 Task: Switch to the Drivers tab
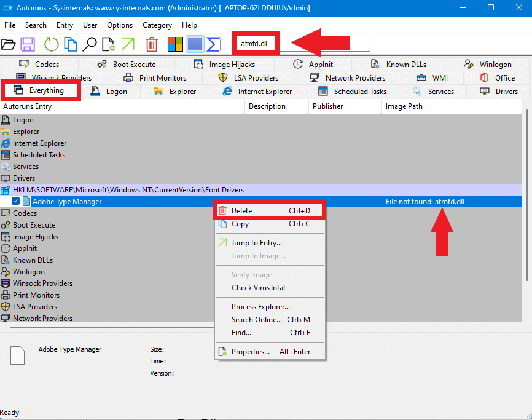(499, 92)
